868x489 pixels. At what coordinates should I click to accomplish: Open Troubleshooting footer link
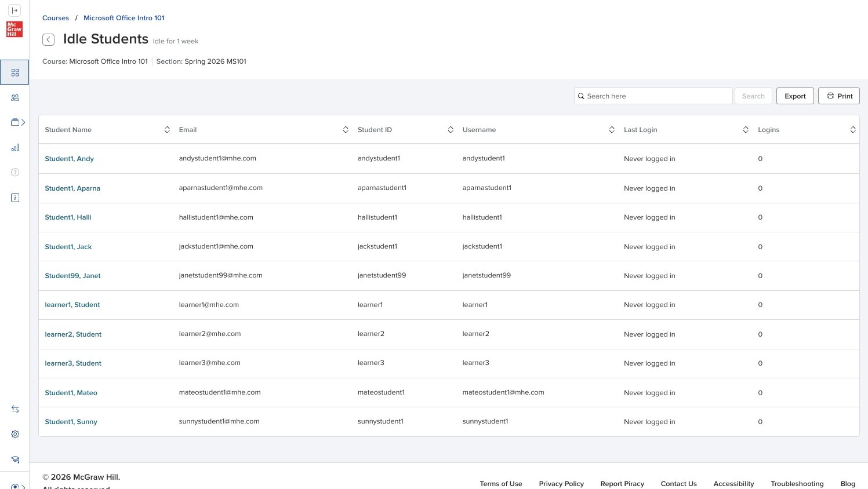pyautogui.click(x=797, y=484)
